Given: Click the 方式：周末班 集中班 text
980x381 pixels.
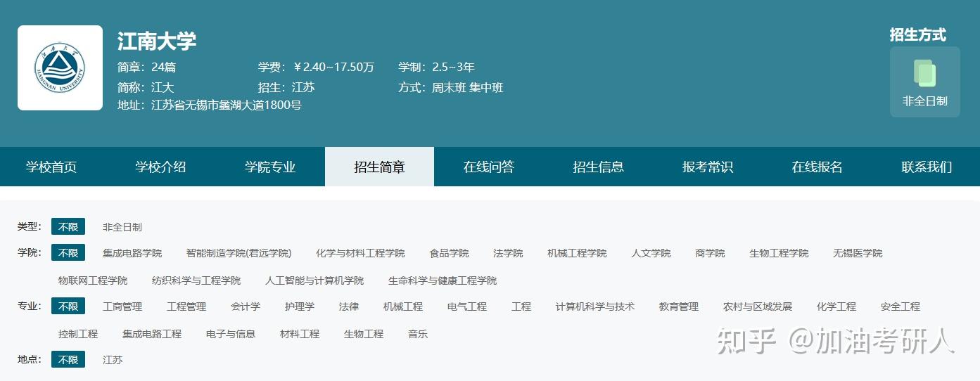Looking at the screenshot, I should (x=451, y=88).
